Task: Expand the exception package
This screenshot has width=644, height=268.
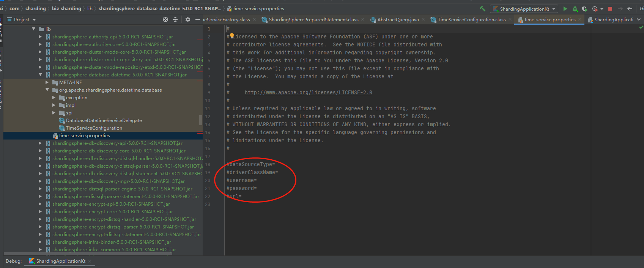Action: click(x=54, y=97)
